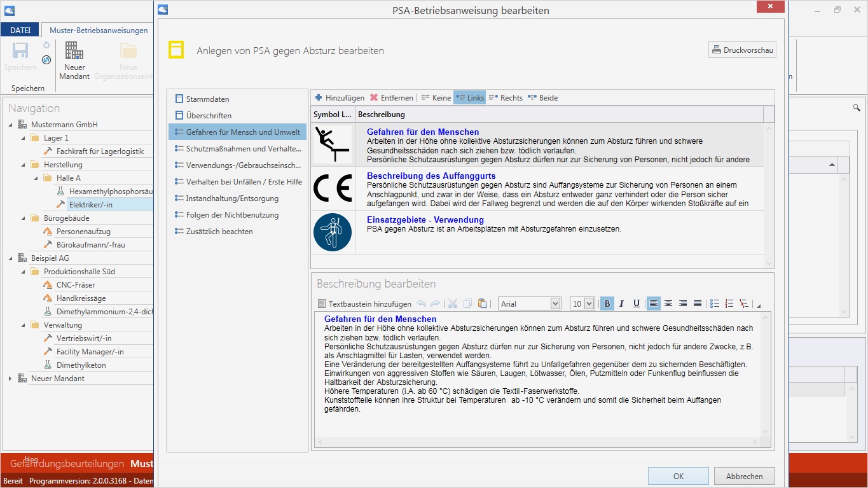Select the fall hazard symbol row
This screenshot has width=868, height=488.
tap(537, 144)
